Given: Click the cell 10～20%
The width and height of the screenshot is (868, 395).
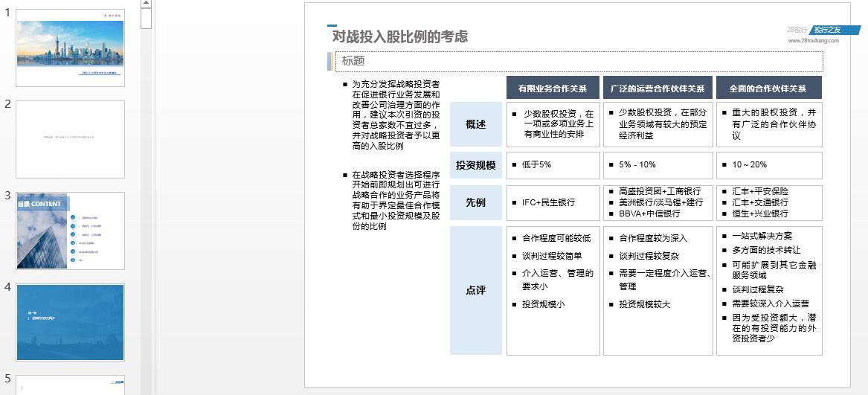Looking at the screenshot, I should (x=769, y=165).
